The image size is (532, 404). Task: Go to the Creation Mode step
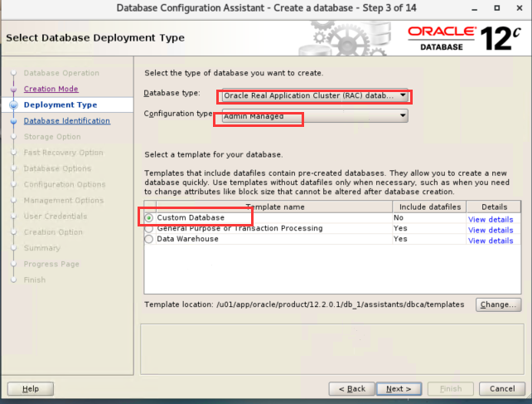(x=51, y=89)
